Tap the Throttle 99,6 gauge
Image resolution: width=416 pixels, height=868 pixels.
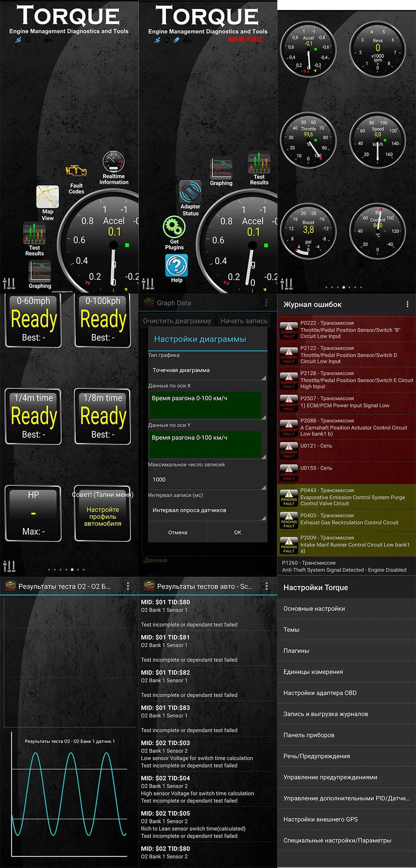click(308, 140)
